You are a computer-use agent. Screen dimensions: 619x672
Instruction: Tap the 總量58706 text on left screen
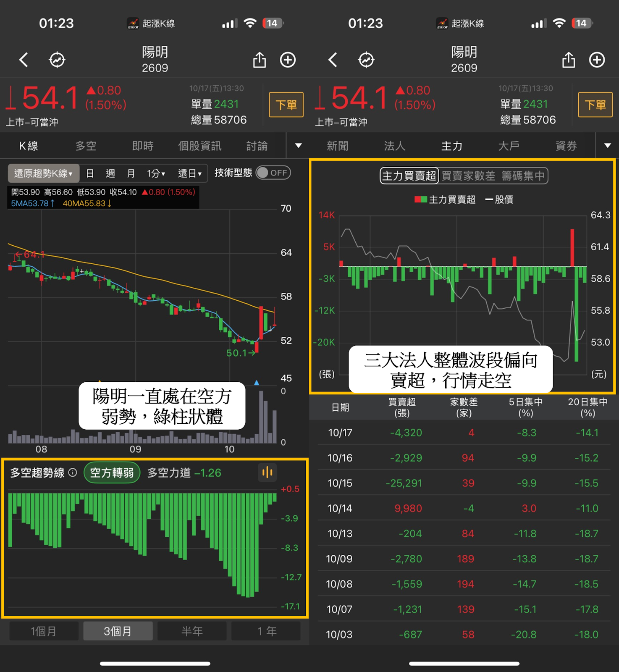219,120
